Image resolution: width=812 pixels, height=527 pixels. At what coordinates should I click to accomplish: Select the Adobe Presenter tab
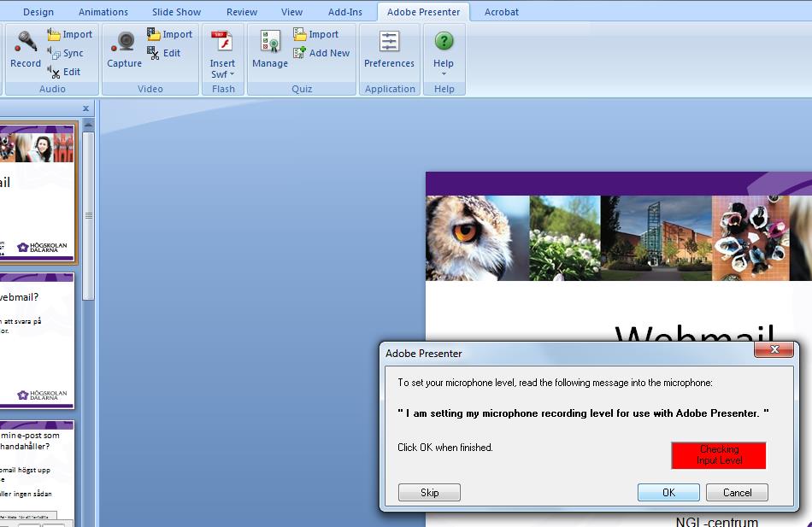pyautogui.click(x=424, y=12)
